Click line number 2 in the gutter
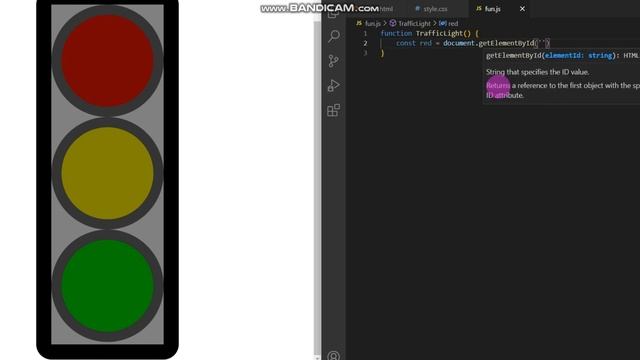640x360 pixels. (x=365, y=43)
